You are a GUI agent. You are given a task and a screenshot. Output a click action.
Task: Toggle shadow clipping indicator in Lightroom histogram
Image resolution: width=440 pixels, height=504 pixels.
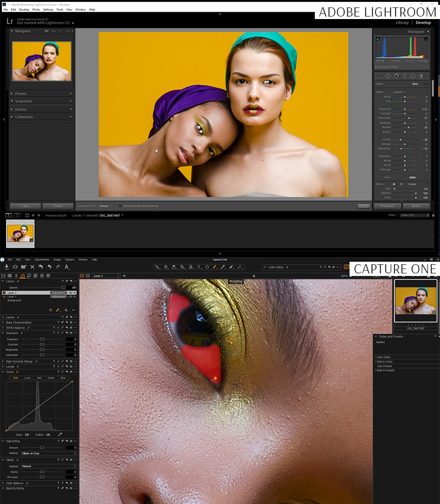pyautogui.click(x=378, y=39)
